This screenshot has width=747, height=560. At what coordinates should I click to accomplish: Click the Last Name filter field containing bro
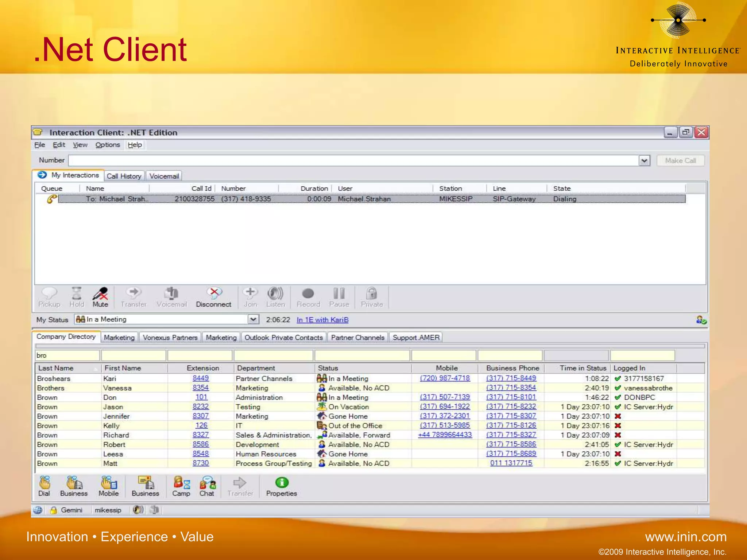pyautogui.click(x=67, y=355)
